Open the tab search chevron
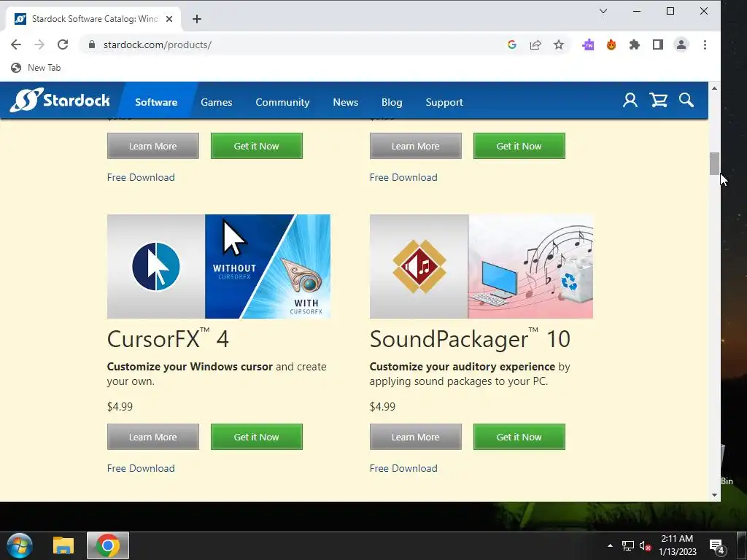 pyautogui.click(x=603, y=11)
